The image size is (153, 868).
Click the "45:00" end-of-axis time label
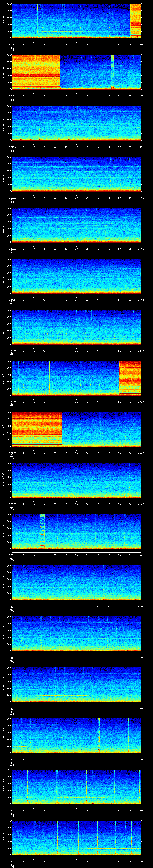141,810
